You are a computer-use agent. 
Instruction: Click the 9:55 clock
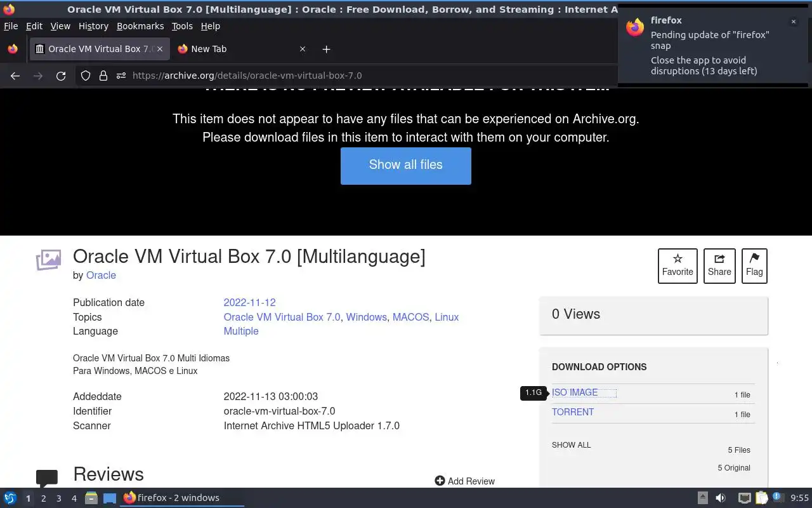point(799,498)
